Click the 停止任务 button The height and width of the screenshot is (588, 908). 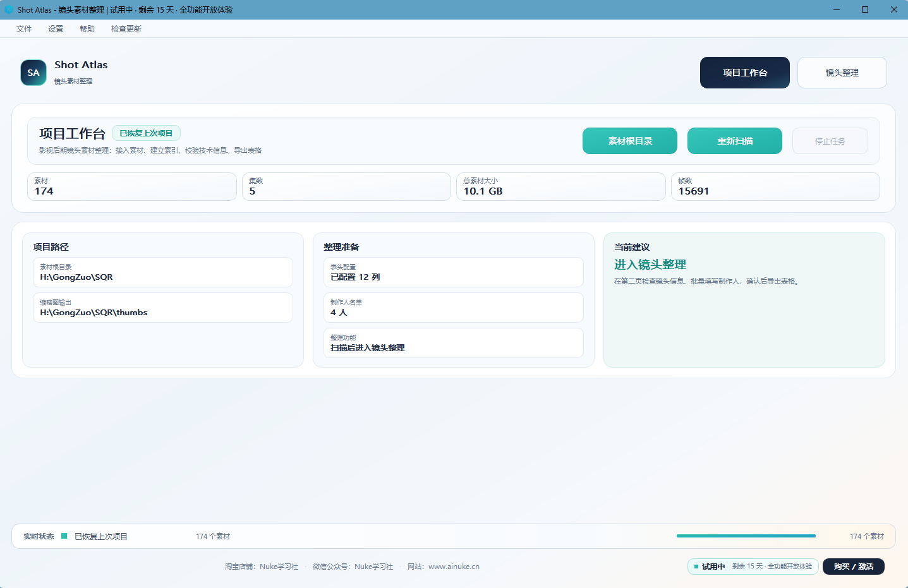point(830,141)
